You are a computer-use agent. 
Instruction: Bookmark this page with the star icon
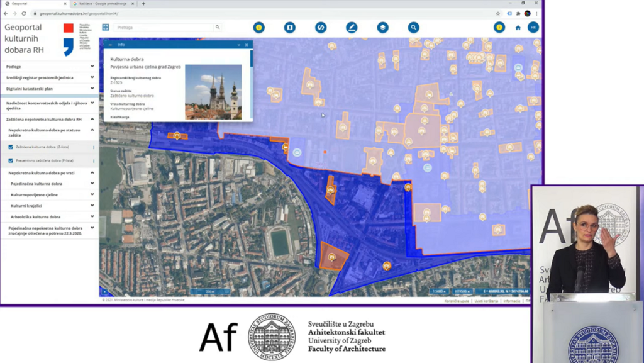498,14
